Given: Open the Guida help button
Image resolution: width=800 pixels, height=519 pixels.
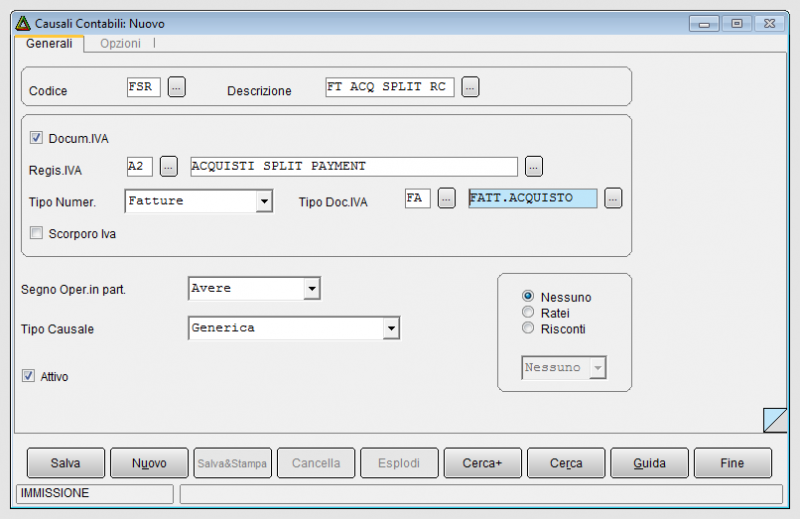Looking at the screenshot, I should tap(649, 463).
